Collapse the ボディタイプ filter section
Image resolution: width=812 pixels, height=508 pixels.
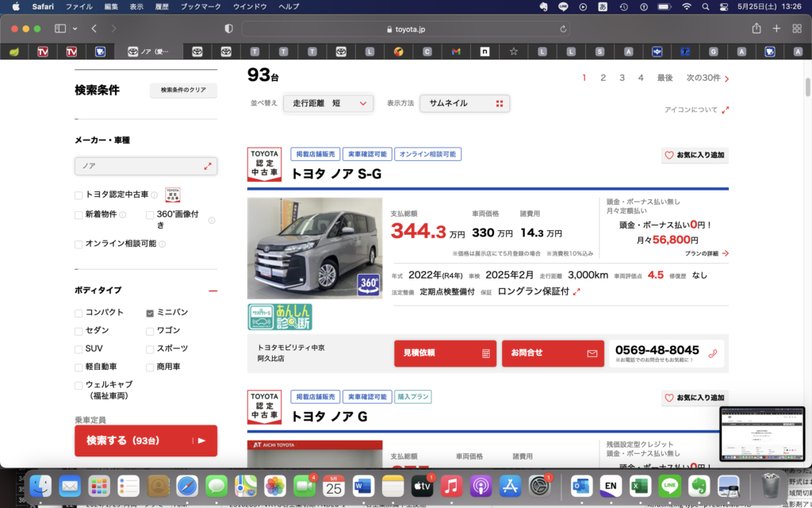click(213, 291)
